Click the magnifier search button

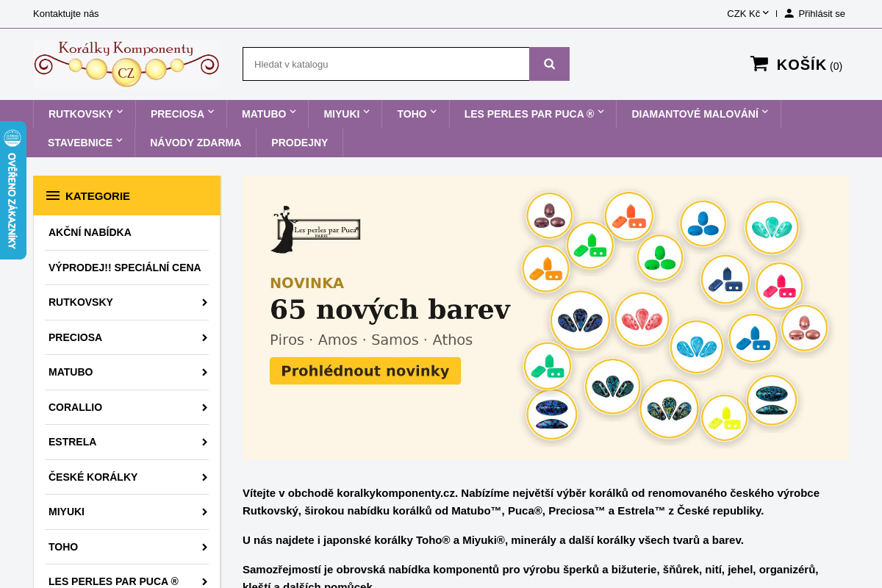(549, 64)
